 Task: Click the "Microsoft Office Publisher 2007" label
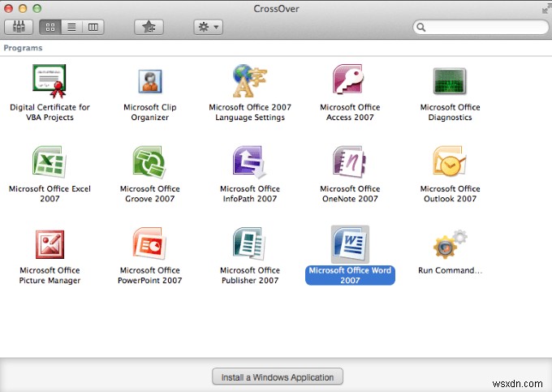pos(250,275)
